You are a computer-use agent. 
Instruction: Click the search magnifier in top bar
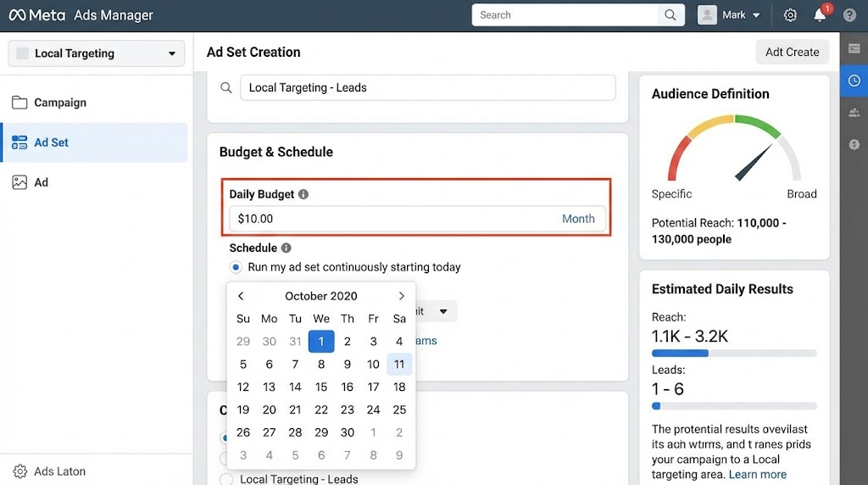click(x=670, y=15)
